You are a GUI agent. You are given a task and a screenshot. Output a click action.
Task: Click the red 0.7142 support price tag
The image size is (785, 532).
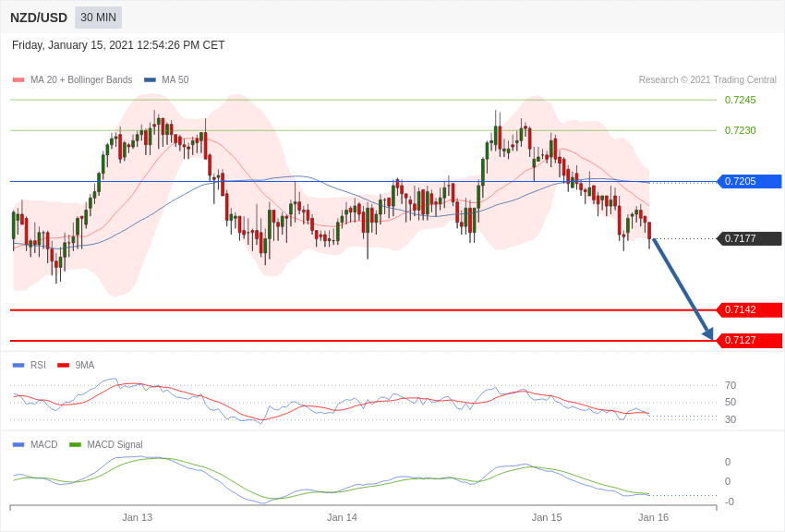pyautogui.click(x=750, y=309)
